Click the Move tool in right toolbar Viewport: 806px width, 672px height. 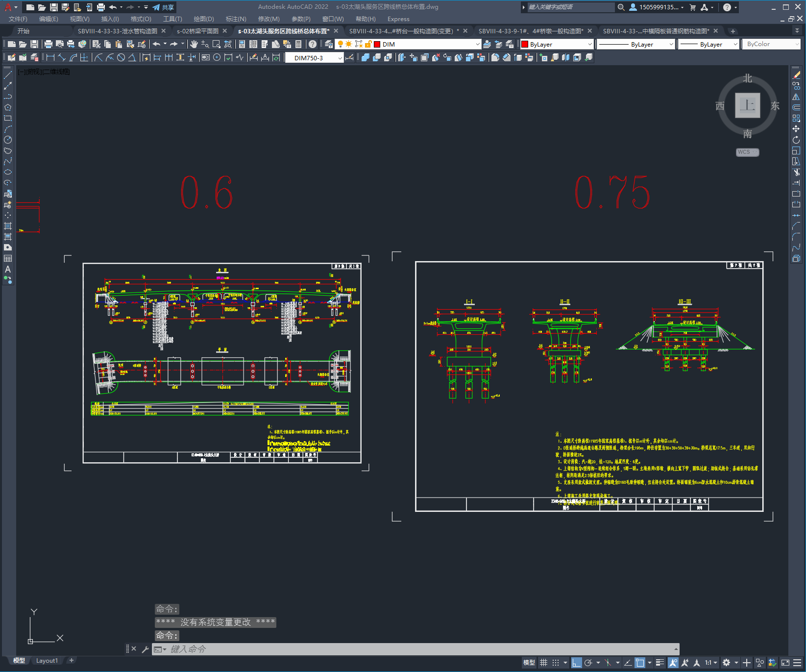796,129
